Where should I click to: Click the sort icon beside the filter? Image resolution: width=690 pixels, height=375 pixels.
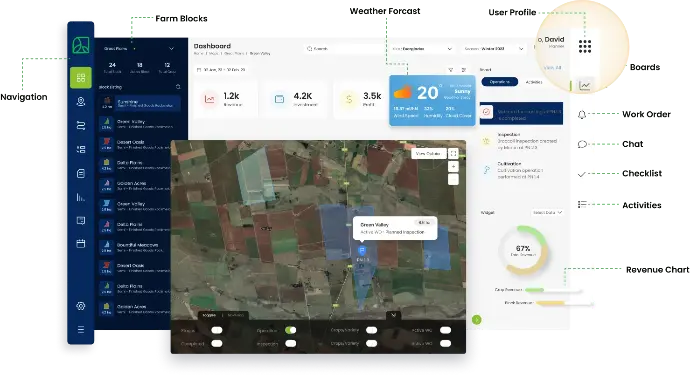tap(463, 70)
